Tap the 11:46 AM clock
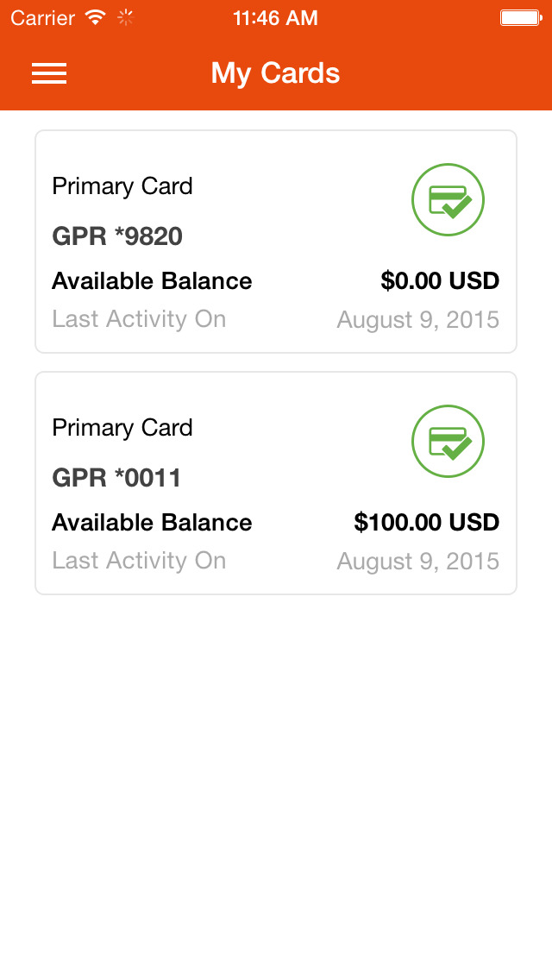 point(275,17)
